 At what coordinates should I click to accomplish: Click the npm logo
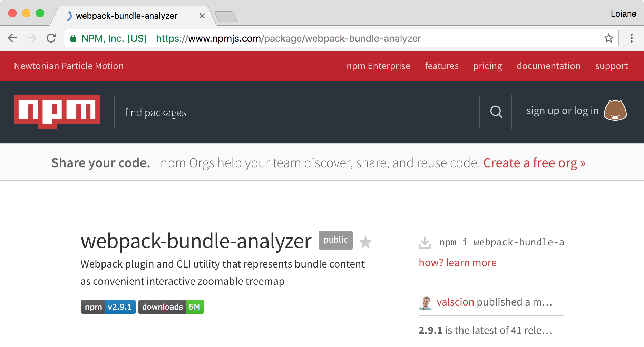point(57,111)
